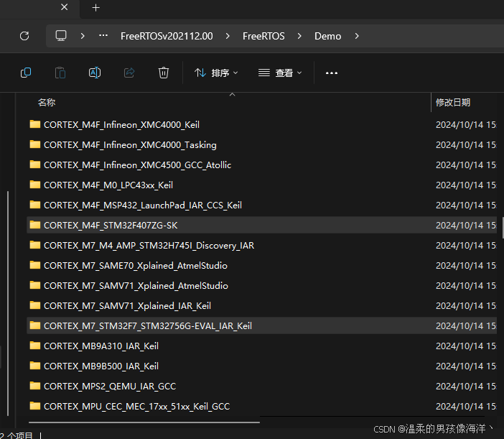504x439 pixels.
Task: Expand chevron after FreeRTOSv202112.00 breadcrumb
Action: (x=228, y=36)
